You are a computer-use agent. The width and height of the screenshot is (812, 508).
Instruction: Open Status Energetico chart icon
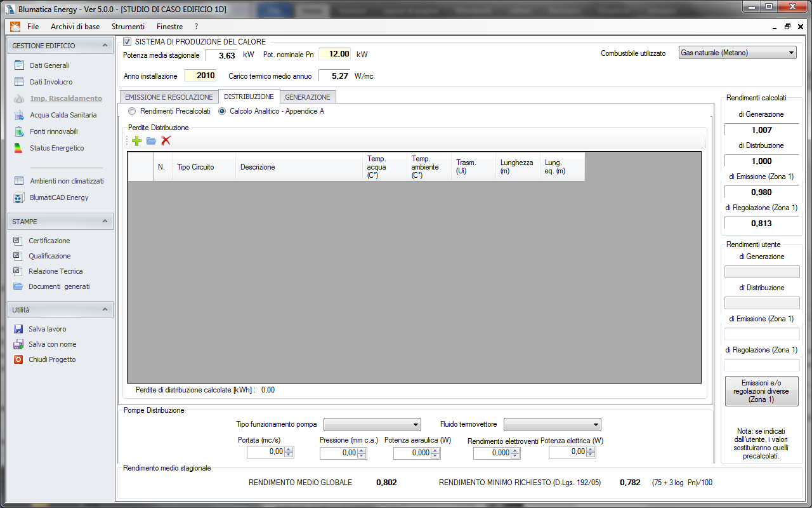pos(19,148)
